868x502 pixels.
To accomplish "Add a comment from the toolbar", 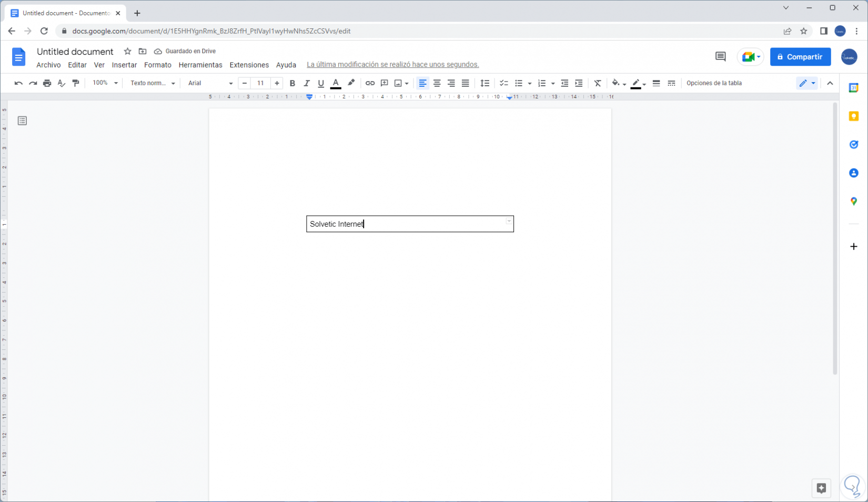I will [385, 83].
